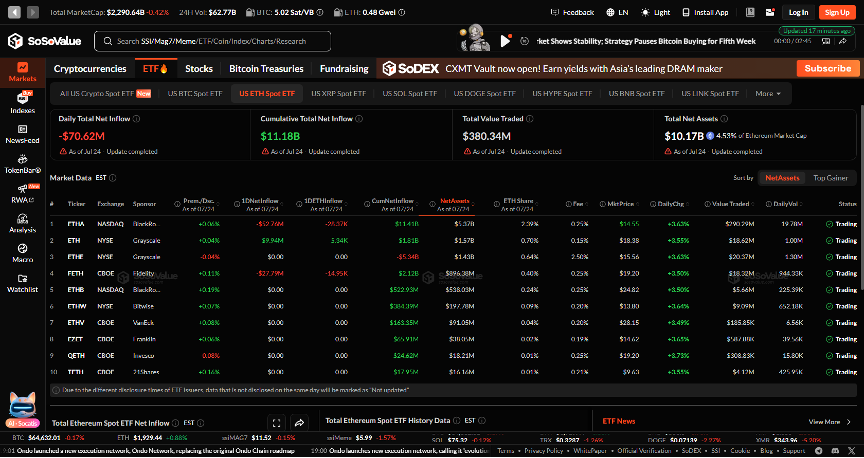Focus the SSI/Mag7/Meme search field
Viewport: 864px width, 458px height.
click(x=213, y=41)
